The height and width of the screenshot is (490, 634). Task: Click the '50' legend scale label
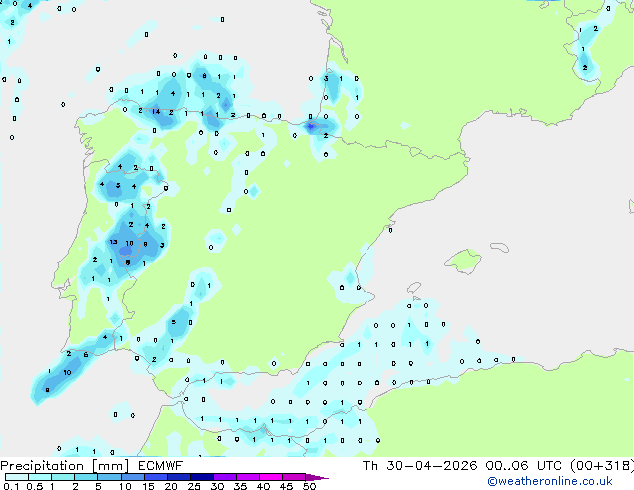309,486
